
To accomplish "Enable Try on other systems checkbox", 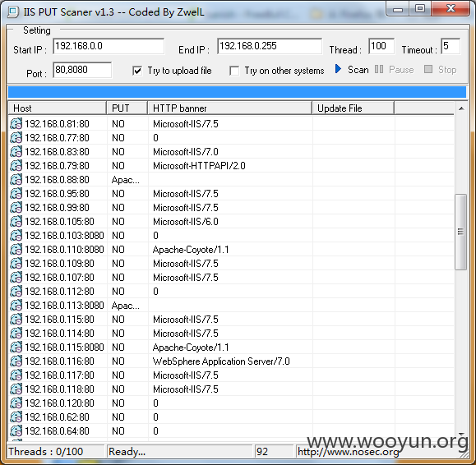I will tap(234, 71).
